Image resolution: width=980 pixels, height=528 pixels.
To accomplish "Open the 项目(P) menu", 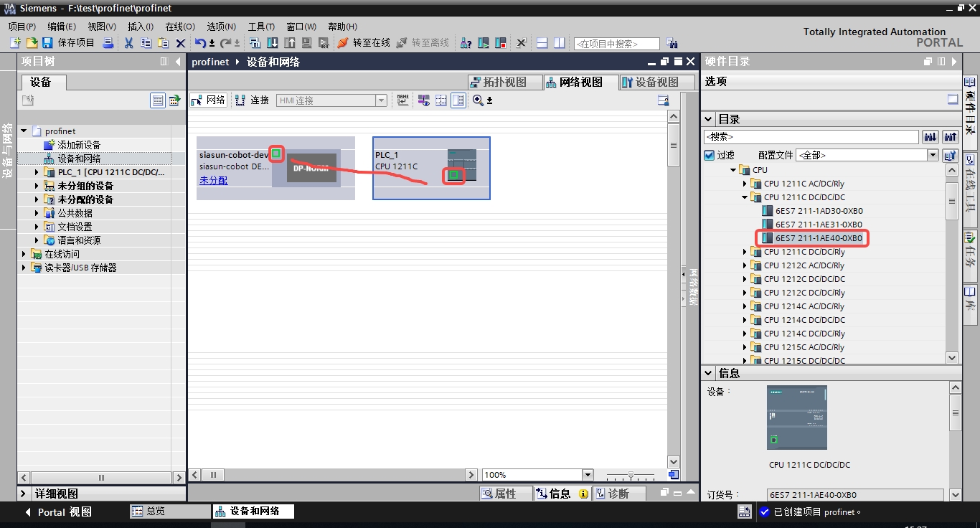I will [x=22, y=27].
